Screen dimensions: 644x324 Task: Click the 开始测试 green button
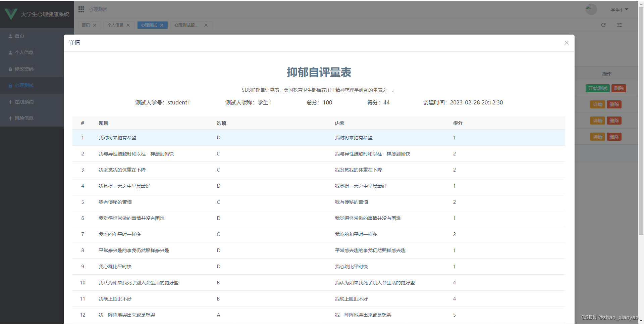[598, 88]
